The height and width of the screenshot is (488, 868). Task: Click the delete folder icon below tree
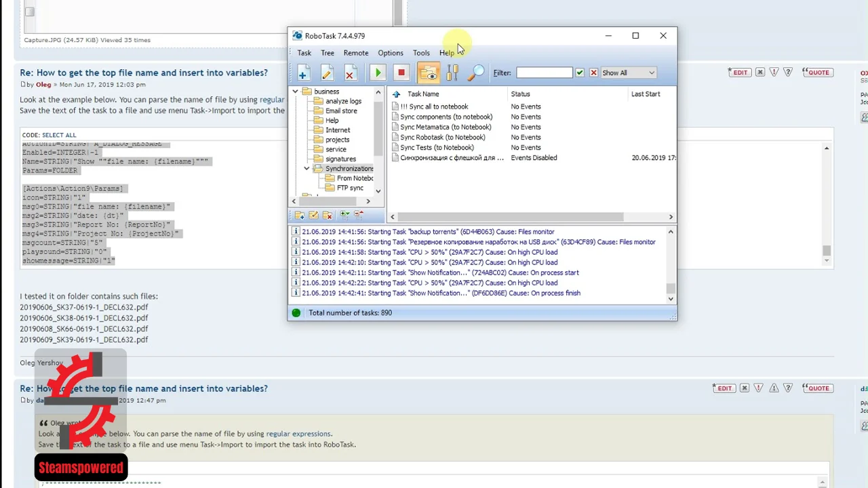[328, 215]
